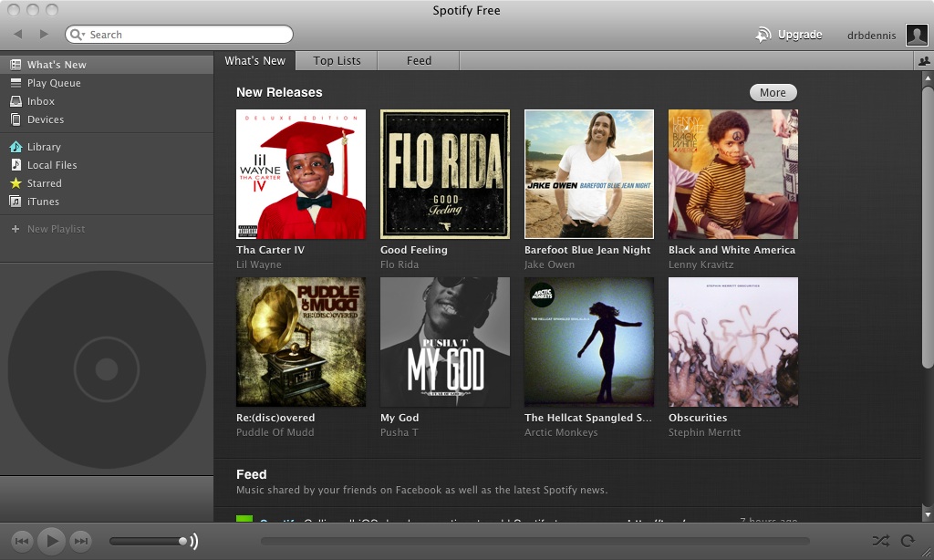Click the track progress bar
The width and height of the screenshot is (934, 560).
click(x=534, y=541)
